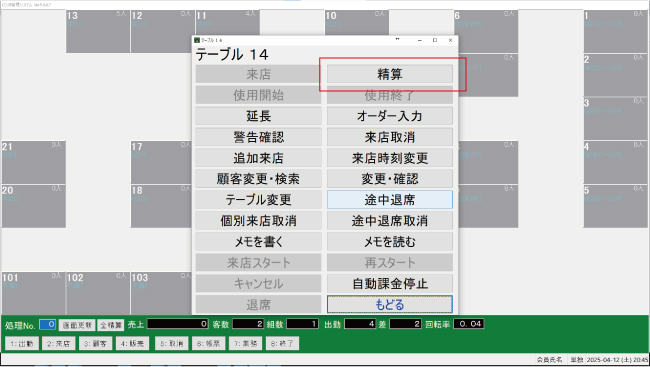650x367 pixels.
Task: Click the 途中退席 button
Action: (390, 200)
